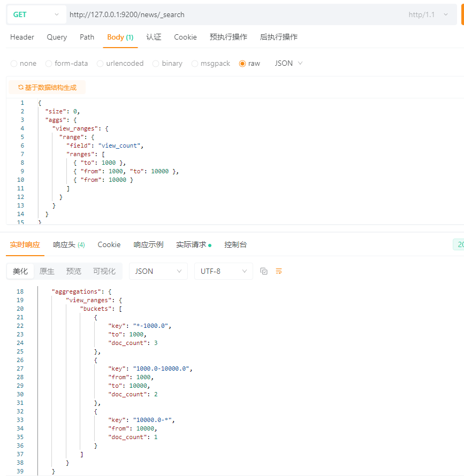Image resolution: width=464 pixels, height=476 pixels.
Task: Open the response Cookie tab
Action: click(x=109, y=244)
